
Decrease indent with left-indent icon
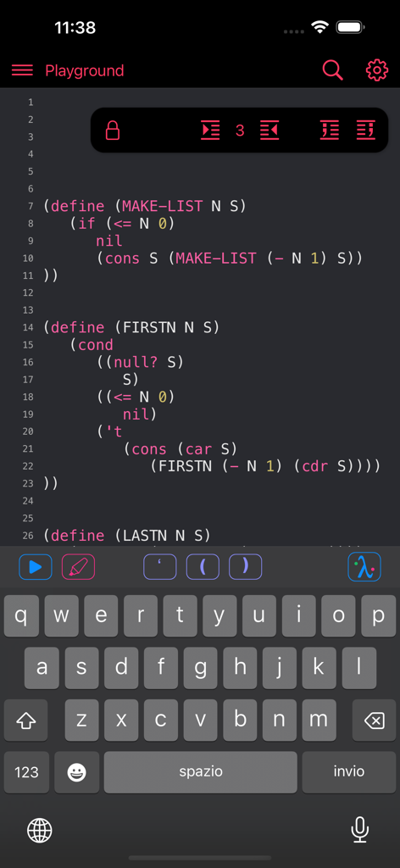tap(269, 130)
